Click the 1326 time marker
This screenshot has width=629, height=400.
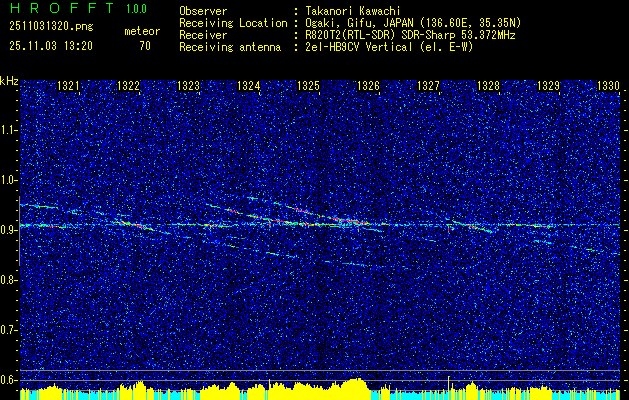369,85
